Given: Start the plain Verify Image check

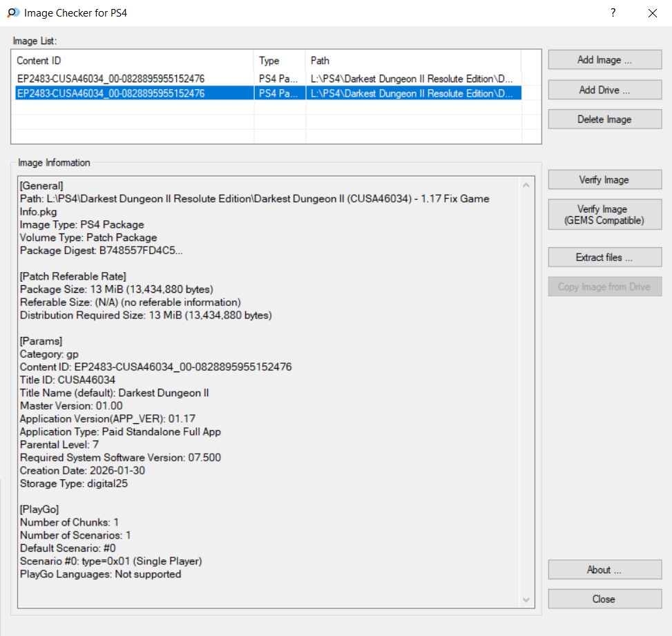Looking at the screenshot, I should 604,180.
